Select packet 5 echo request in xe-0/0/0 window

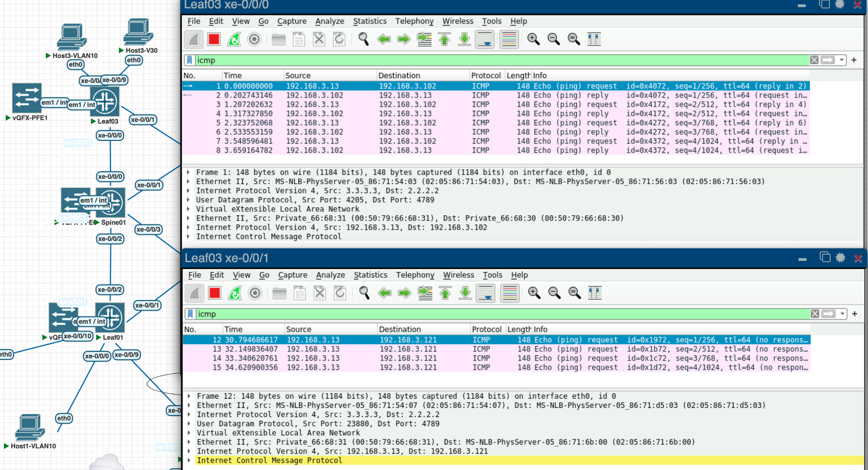pyautogui.click(x=496, y=123)
